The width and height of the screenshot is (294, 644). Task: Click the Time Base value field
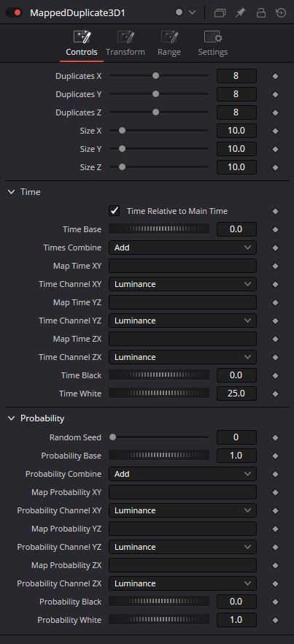(236, 229)
